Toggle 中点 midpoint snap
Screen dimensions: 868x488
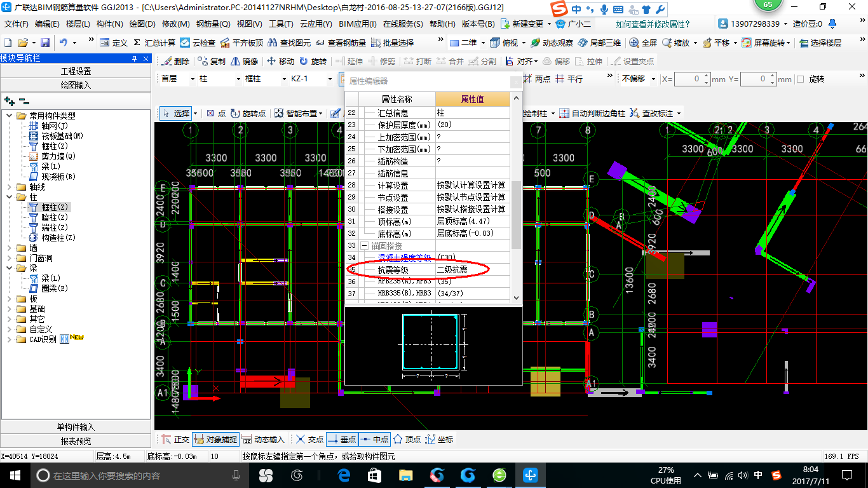click(374, 439)
